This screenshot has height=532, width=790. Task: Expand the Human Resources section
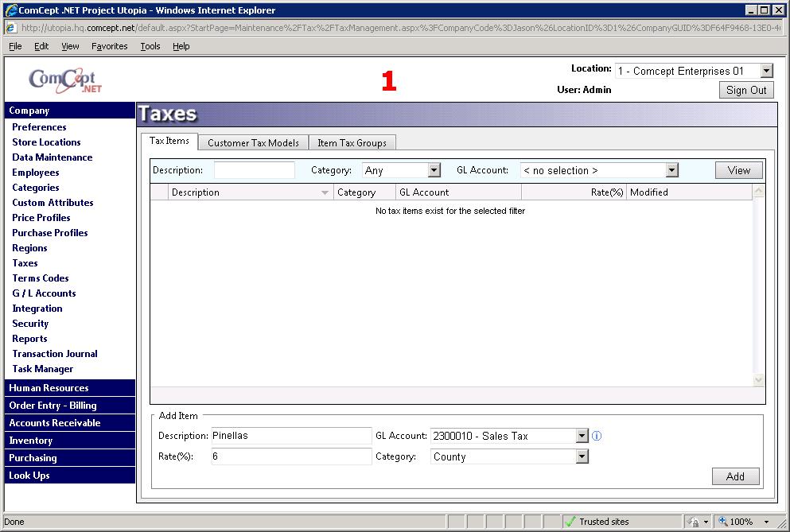point(49,388)
